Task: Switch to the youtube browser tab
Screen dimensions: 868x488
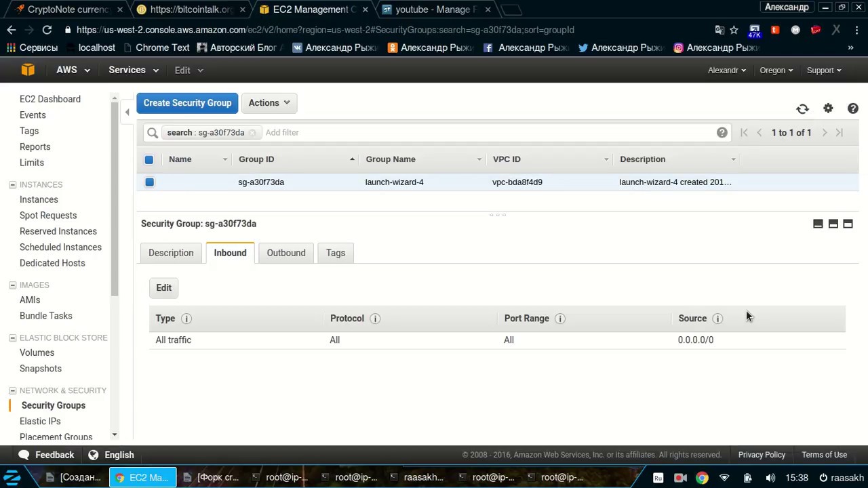Action: 434,9
